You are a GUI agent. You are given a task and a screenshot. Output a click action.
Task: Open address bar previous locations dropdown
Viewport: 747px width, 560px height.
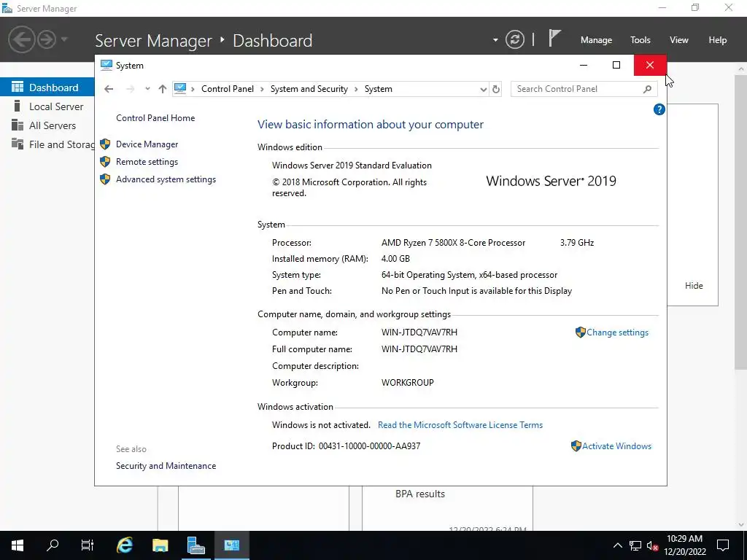click(x=483, y=89)
